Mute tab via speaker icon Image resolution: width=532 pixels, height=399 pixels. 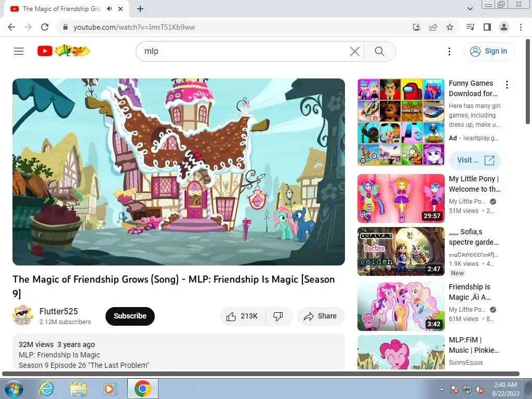coord(109,9)
